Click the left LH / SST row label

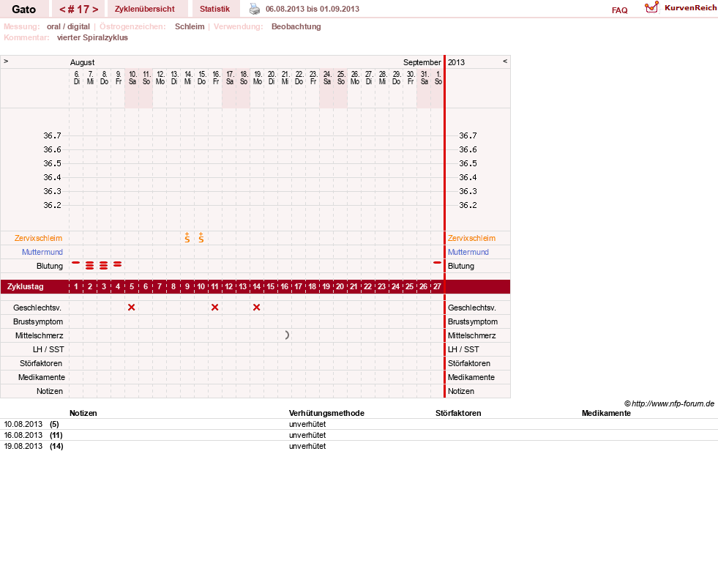pos(48,349)
